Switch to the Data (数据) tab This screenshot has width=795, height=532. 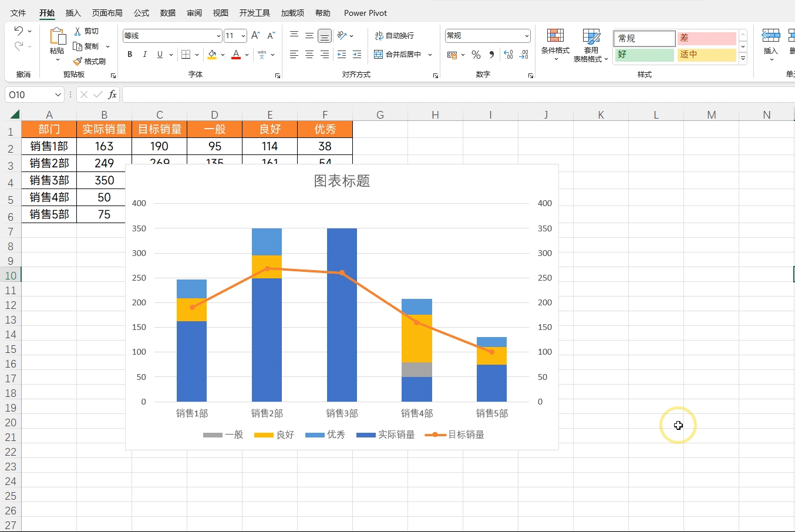pyautogui.click(x=168, y=13)
